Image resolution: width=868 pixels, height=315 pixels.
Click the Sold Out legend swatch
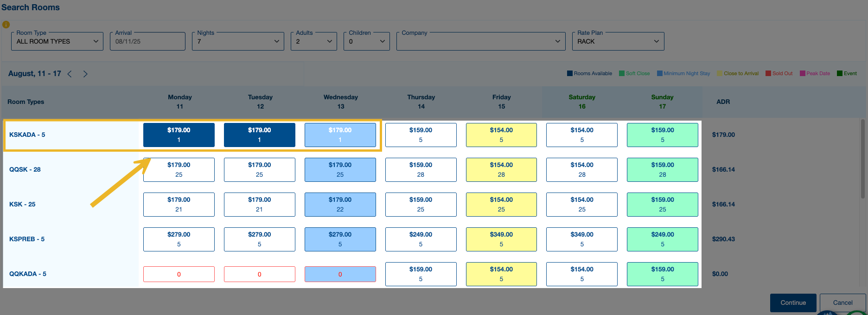tap(768, 73)
